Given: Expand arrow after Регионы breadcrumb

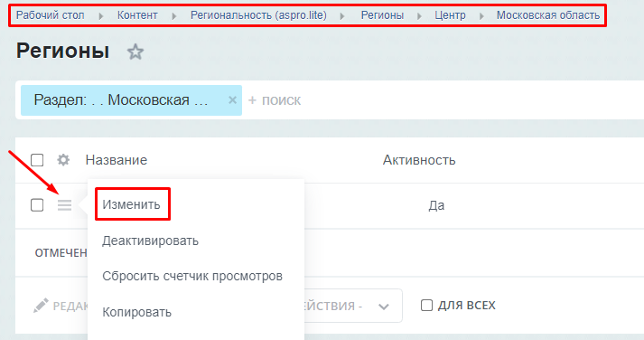Looking at the screenshot, I should click(419, 16).
